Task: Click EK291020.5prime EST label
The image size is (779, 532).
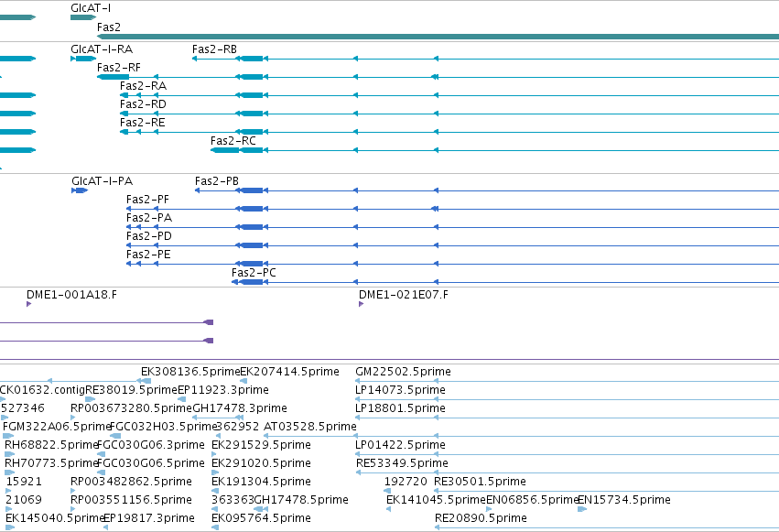Action: click(261, 463)
